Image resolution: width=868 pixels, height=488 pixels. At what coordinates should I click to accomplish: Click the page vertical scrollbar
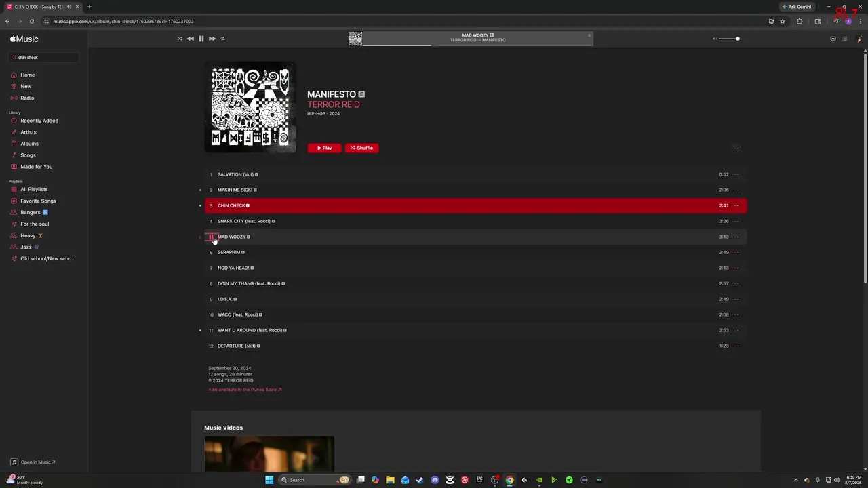[865, 169]
